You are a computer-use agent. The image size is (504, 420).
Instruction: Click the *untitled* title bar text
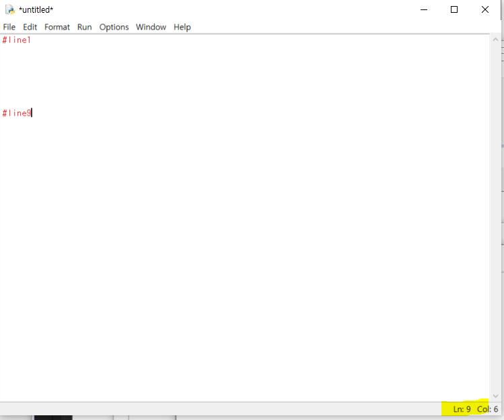(36, 9)
